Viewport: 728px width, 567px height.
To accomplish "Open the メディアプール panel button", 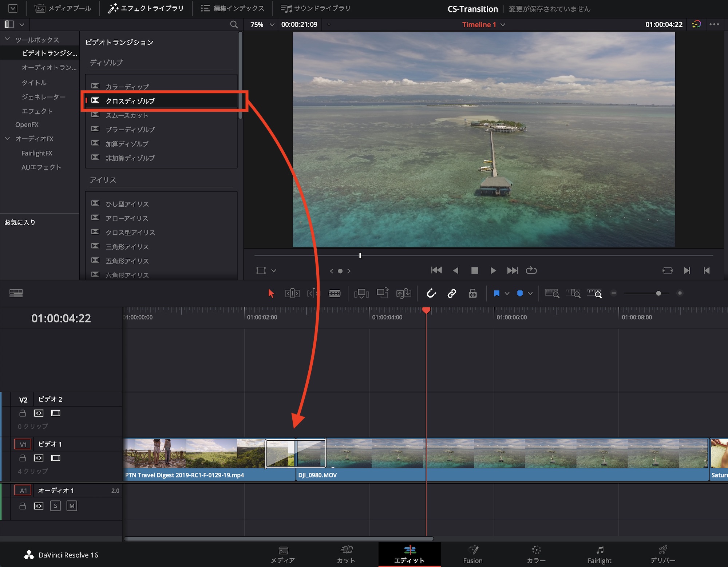I will 63,8.
